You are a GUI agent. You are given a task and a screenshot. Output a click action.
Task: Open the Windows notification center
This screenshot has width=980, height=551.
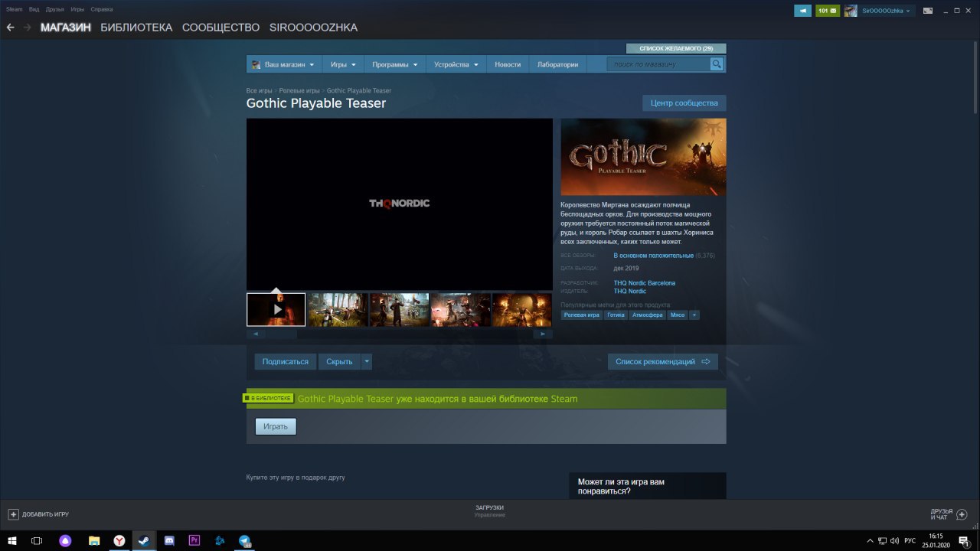964,540
